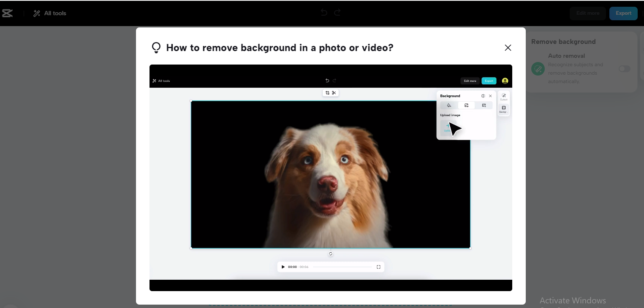Click the redo arrow icon

[x=337, y=13]
